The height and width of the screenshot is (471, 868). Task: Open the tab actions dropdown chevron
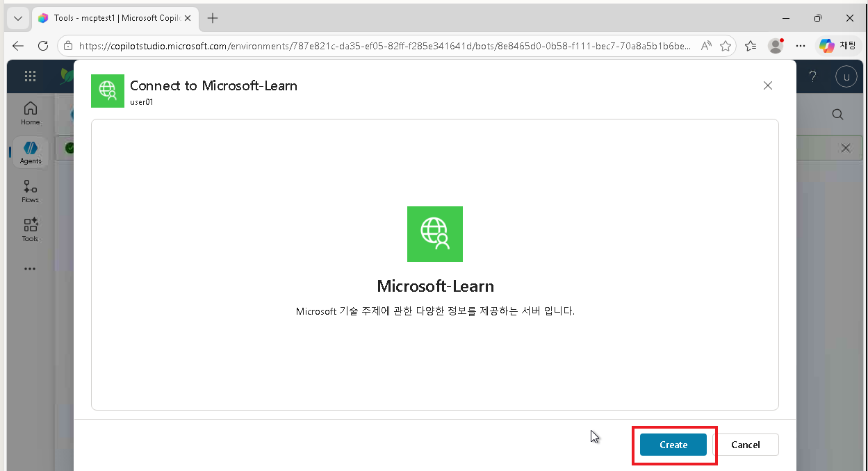[x=17, y=18]
